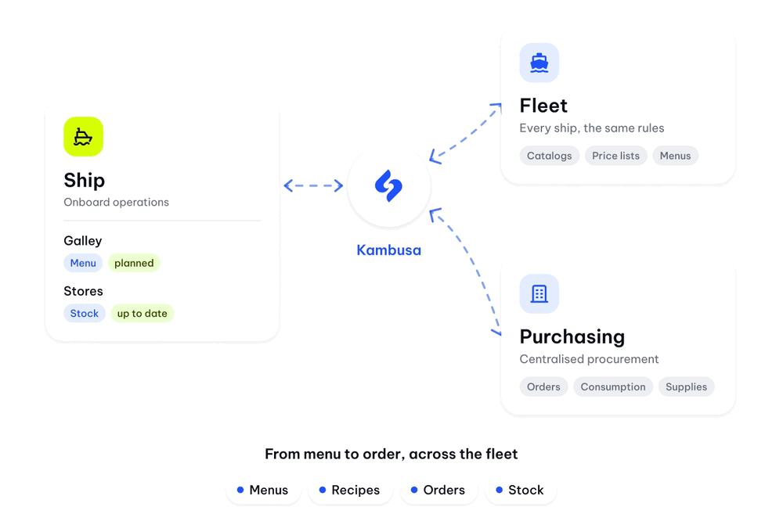Select the bottom Orders pill
Image resolution: width=783 pixels, height=532 pixels.
click(438, 490)
